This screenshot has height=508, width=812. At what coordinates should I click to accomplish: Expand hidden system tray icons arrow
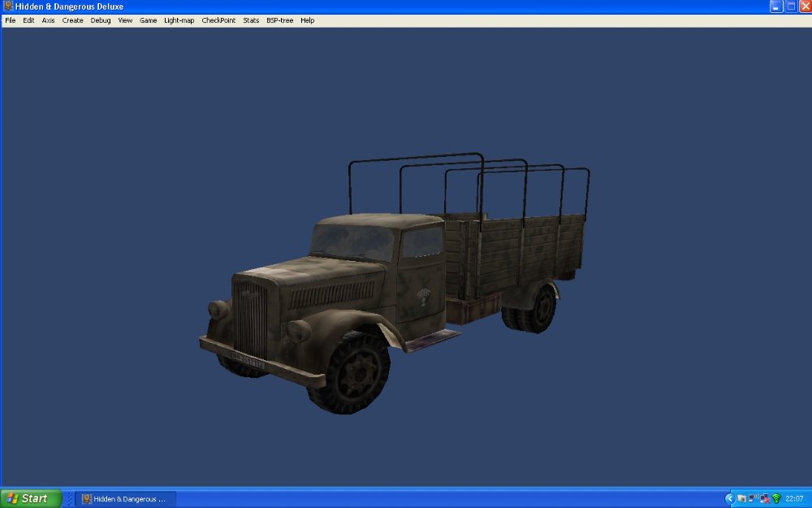tap(730, 498)
